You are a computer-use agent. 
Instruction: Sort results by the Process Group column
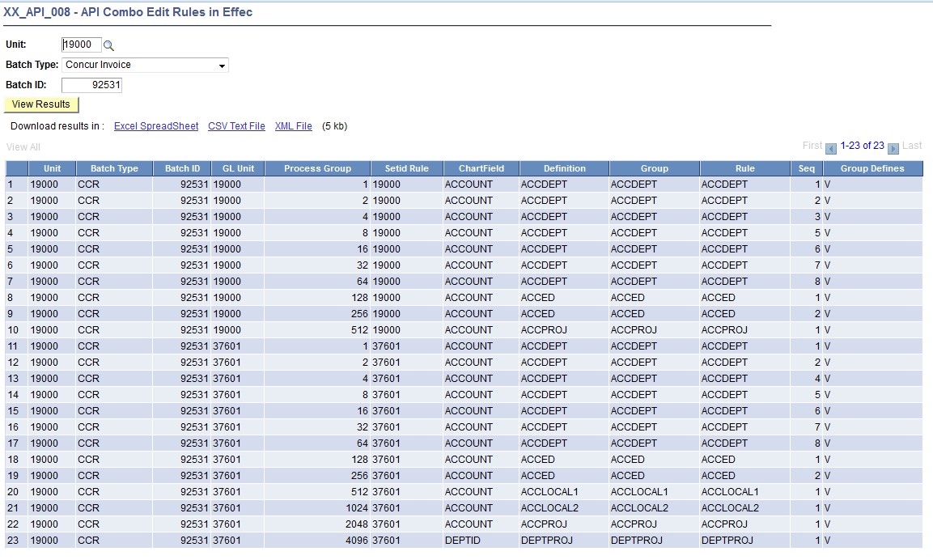click(317, 168)
